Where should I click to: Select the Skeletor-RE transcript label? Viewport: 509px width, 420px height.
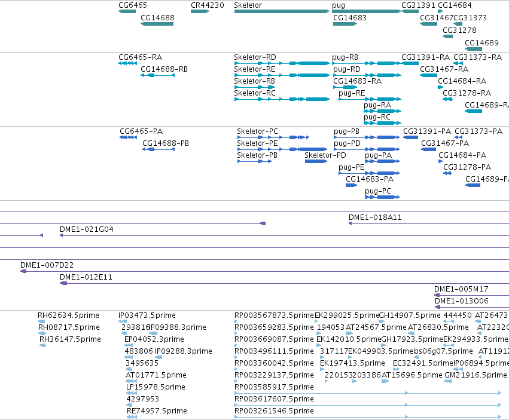(255, 69)
